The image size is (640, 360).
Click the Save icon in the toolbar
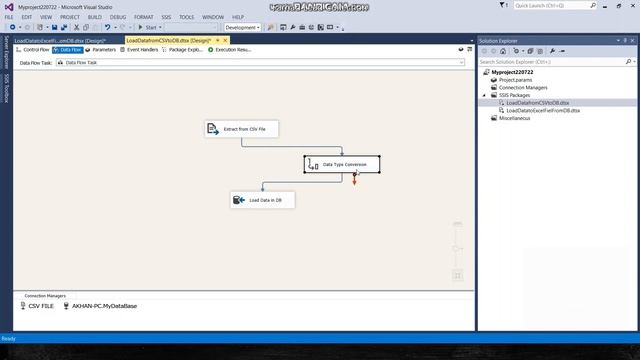[x=54, y=27]
